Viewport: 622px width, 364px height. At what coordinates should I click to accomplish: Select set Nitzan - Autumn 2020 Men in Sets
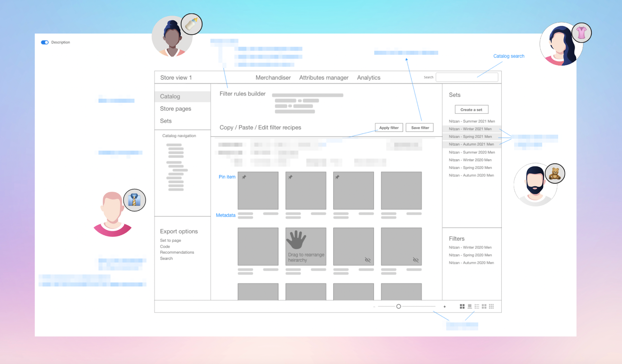point(471,176)
